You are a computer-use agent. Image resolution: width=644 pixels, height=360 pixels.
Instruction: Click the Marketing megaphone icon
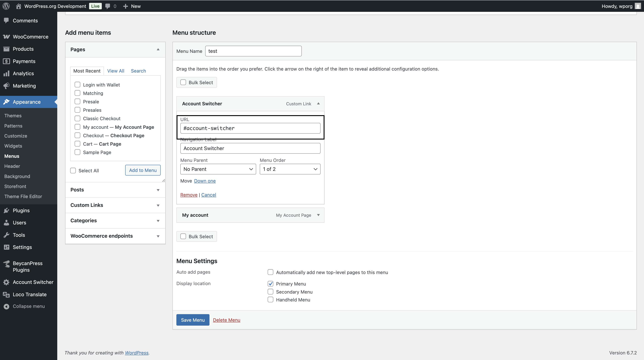pyautogui.click(x=6, y=86)
